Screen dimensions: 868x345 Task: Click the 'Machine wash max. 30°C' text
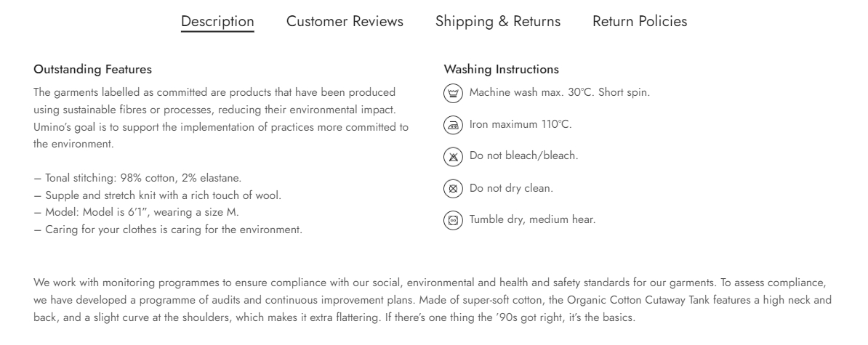coord(559,93)
